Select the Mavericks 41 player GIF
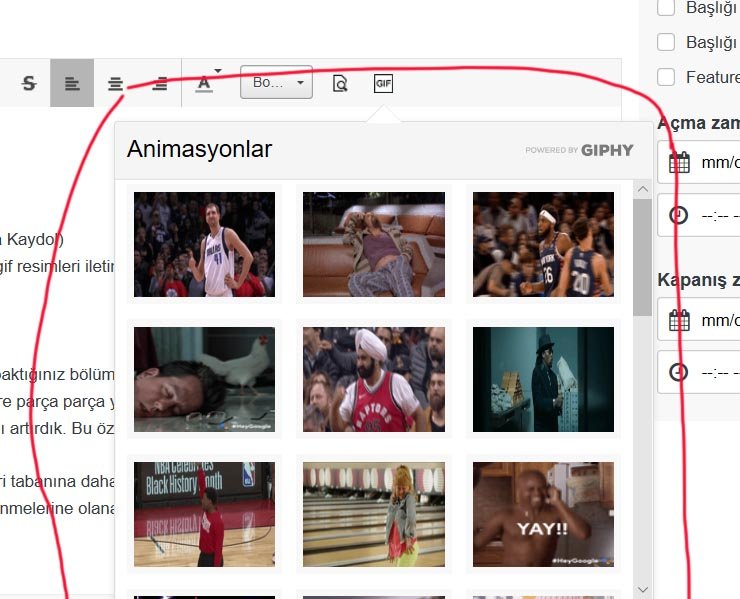The image size is (740, 599). (204, 245)
